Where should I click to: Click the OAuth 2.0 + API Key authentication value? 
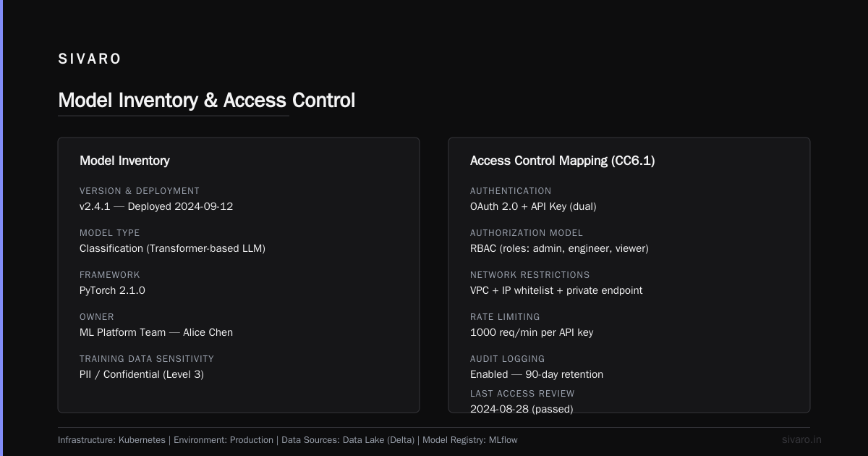point(533,206)
